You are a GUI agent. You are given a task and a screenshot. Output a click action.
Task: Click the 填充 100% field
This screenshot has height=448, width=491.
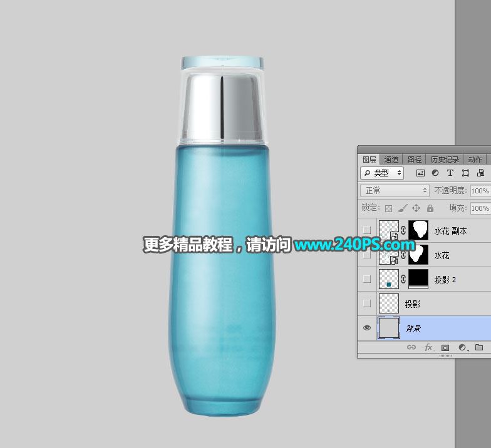480,208
